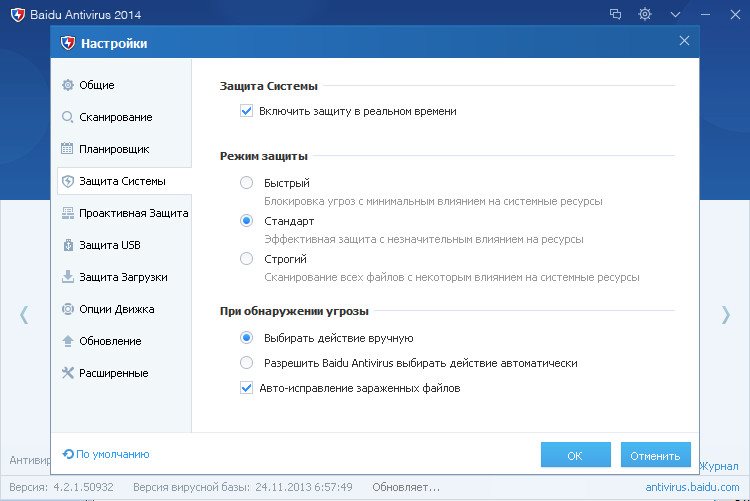Select the Быстрый protection mode
The height and width of the screenshot is (501, 750).
coord(246,183)
